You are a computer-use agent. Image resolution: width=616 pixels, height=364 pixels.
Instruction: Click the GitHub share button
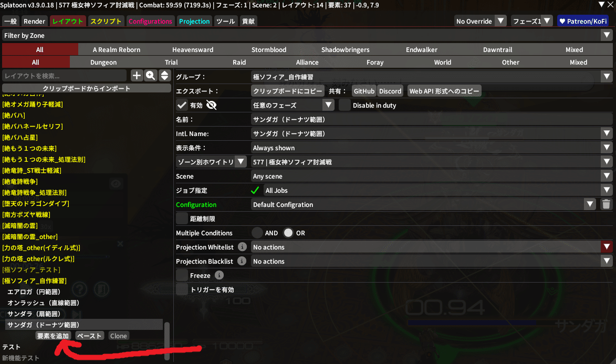point(364,91)
